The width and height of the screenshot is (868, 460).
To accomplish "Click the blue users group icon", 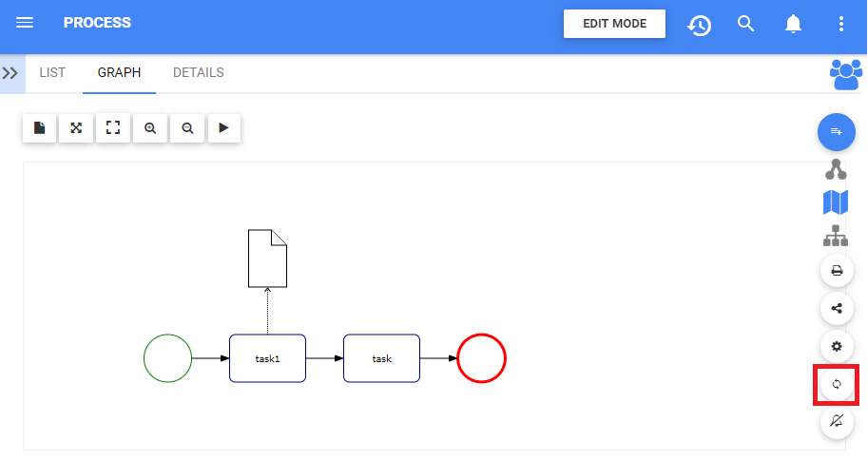I will 844,74.
